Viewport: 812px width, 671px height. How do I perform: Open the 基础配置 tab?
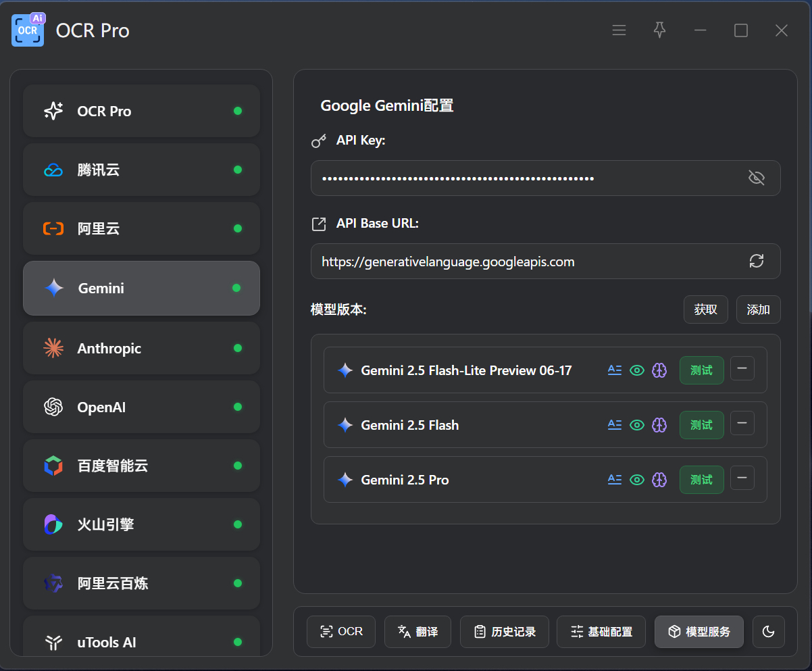click(602, 632)
